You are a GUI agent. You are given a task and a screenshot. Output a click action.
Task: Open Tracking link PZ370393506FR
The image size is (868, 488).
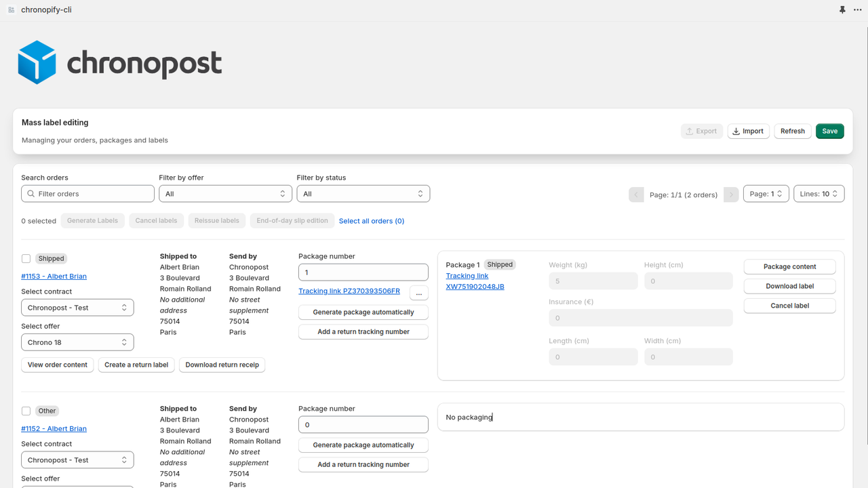click(349, 291)
